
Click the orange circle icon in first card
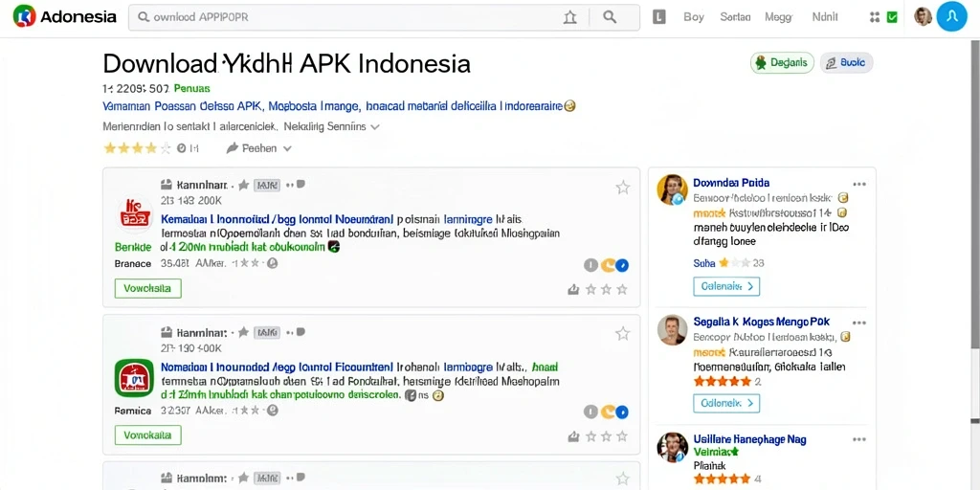coord(608,266)
